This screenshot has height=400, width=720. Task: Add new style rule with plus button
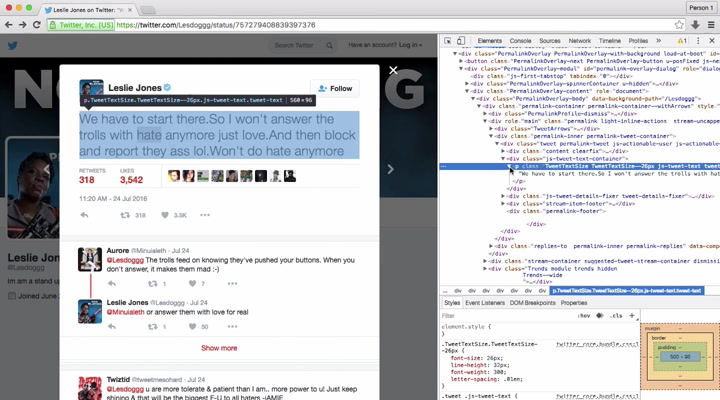click(x=632, y=315)
